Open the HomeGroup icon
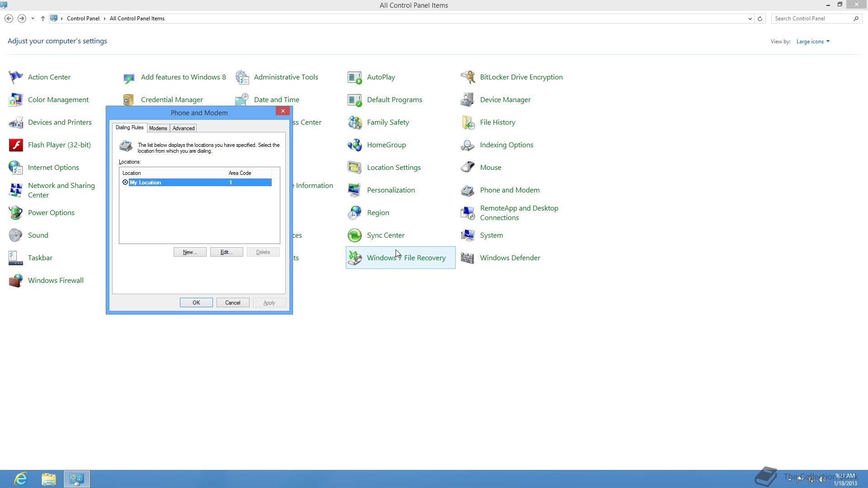Viewport: 868px width, 488px height. [x=355, y=145]
